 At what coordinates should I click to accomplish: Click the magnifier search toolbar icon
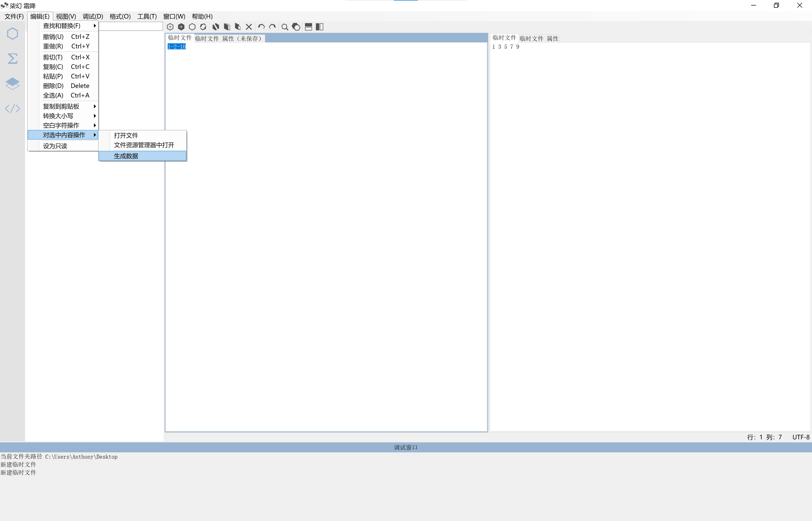285,27
